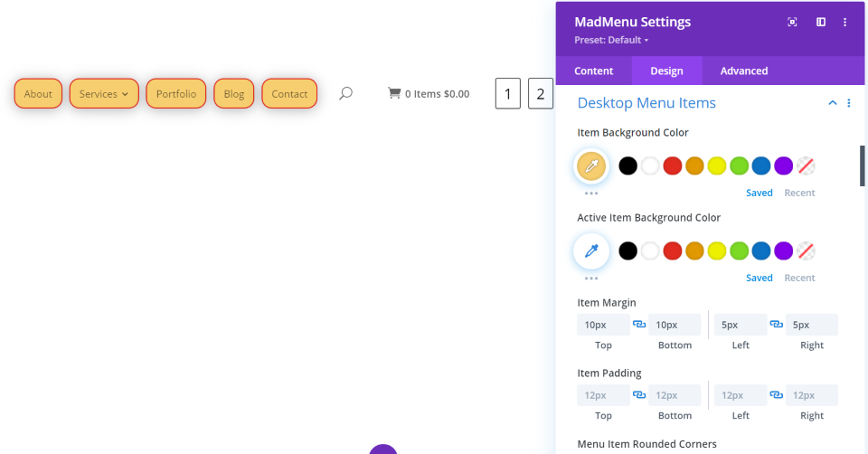Expand the Services submenu arrow
This screenshot has width=868, height=454.
coord(125,94)
